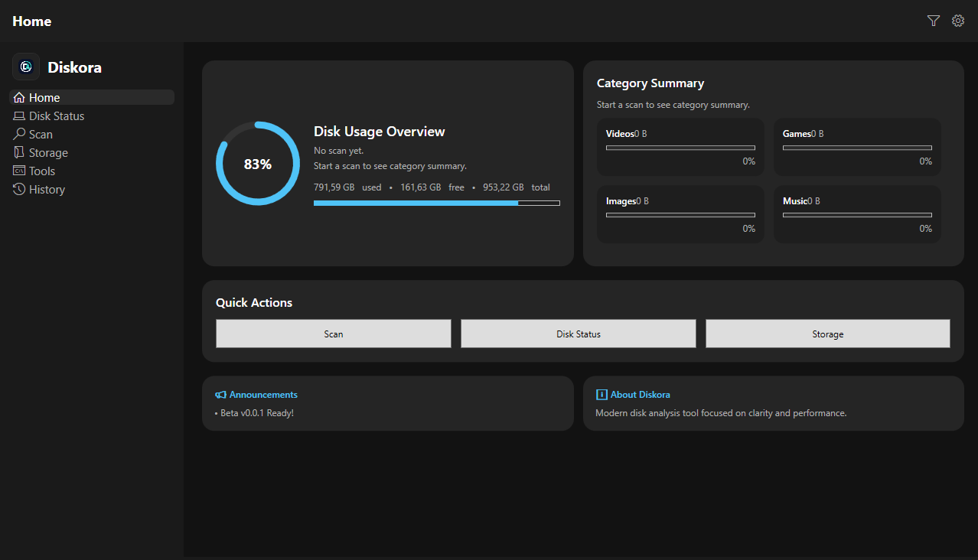
Task: Click the About Diskora info icon
Action: click(x=601, y=395)
